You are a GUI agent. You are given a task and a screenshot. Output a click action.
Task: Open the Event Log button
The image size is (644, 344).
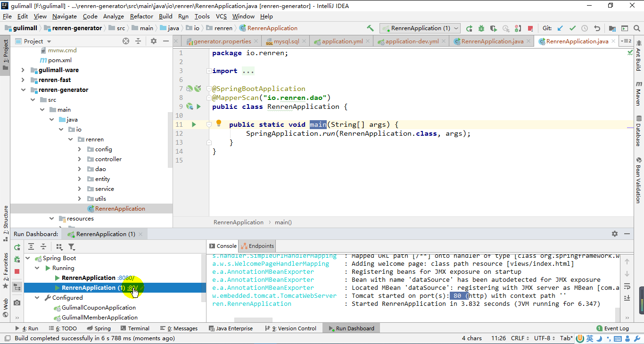point(612,328)
